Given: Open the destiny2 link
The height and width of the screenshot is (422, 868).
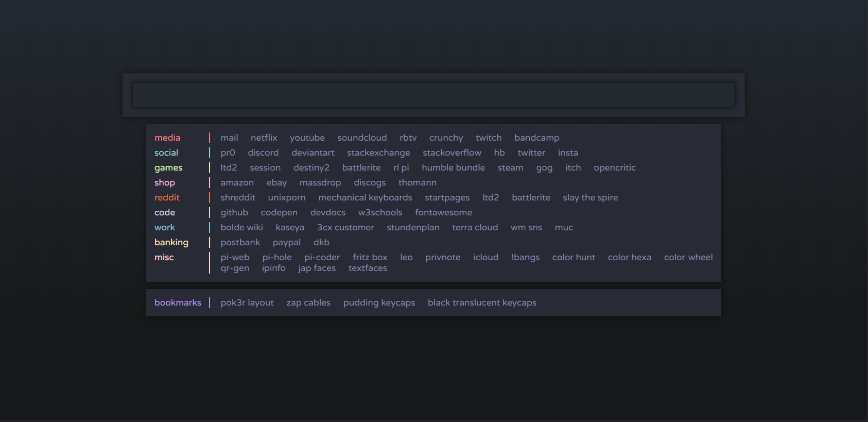Looking at the screenshot, I should pyautogui.click(x=311, y=167).
